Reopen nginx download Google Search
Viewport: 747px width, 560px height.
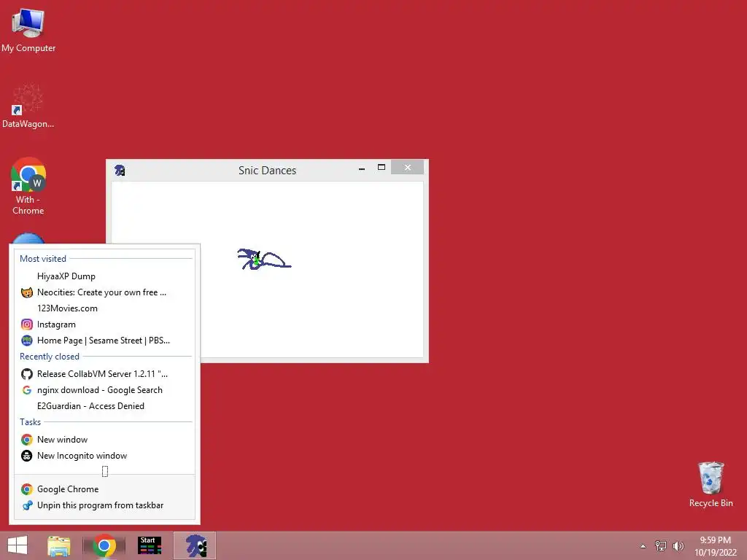(x=104, y=390)
